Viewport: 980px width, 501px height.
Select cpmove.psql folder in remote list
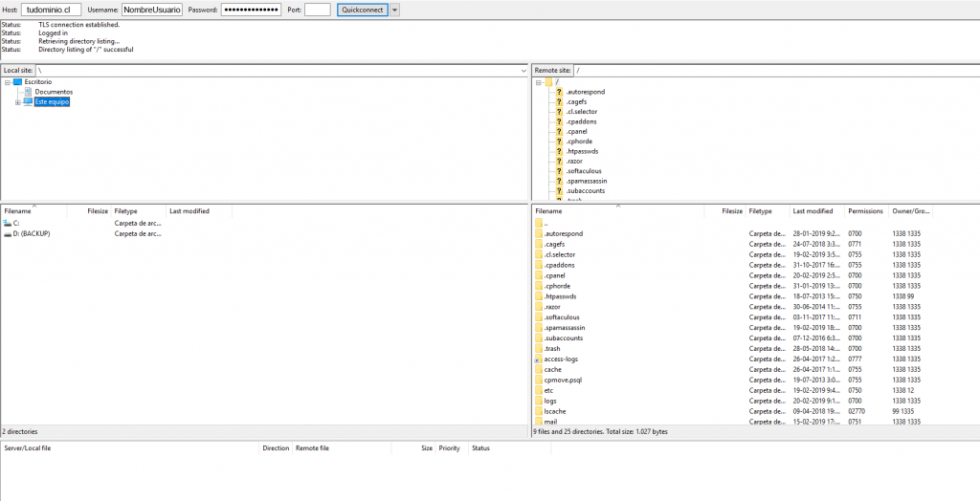point(563,380)
